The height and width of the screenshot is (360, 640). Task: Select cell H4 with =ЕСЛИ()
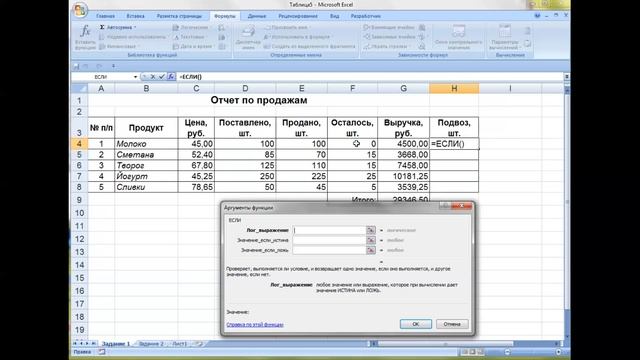(454, 144)
